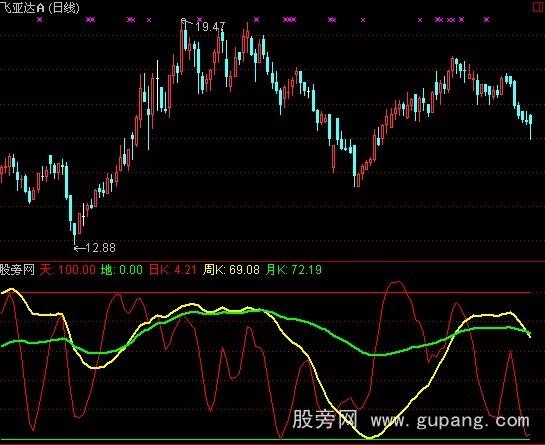
Task: Click the 月K: 72.19 value
Action: 294,269
